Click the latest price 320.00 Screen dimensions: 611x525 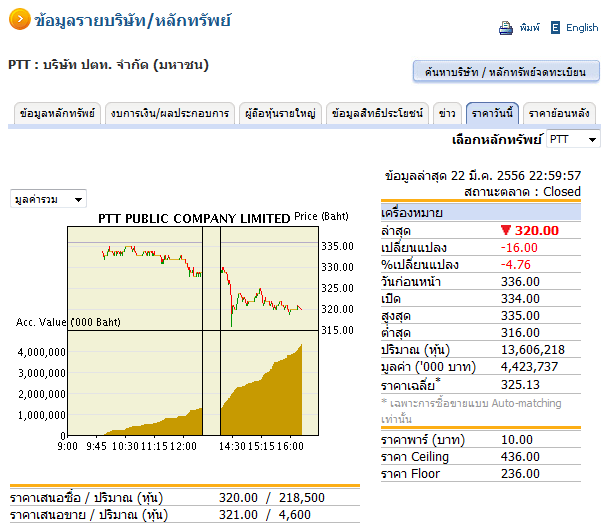click(x=537, y=231)
